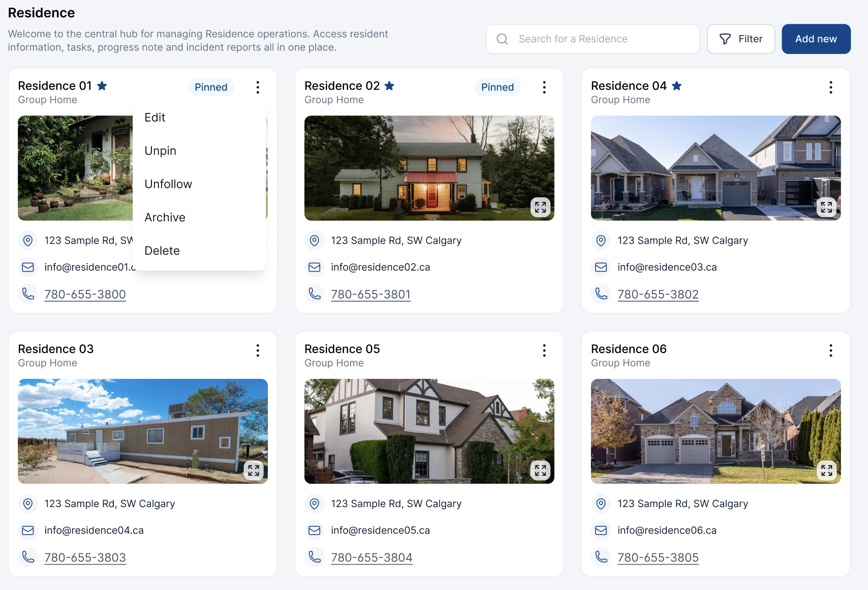The image size is (868, 590).
Task: Select Archive in the context menu
Action: click(165, 218)
